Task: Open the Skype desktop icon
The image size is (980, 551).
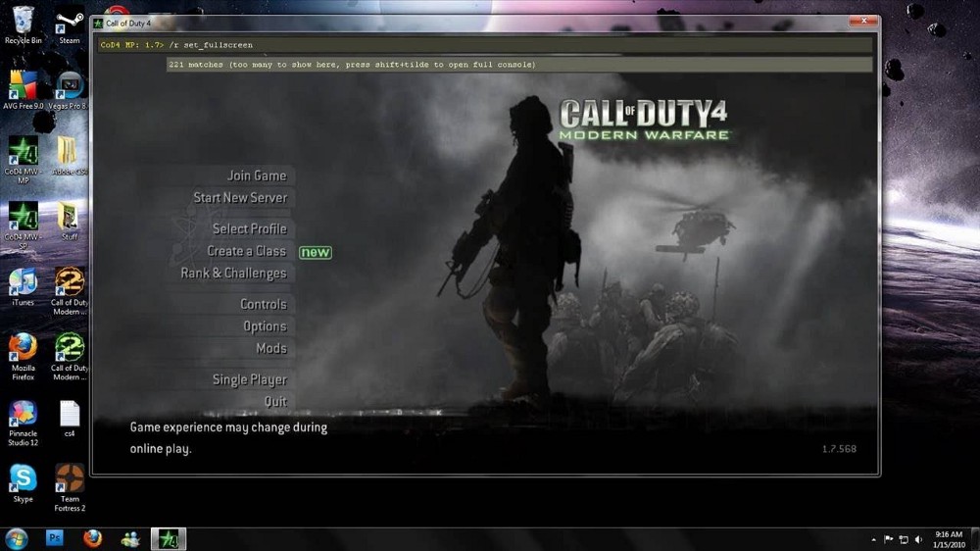Action: (x=24, y=483)
